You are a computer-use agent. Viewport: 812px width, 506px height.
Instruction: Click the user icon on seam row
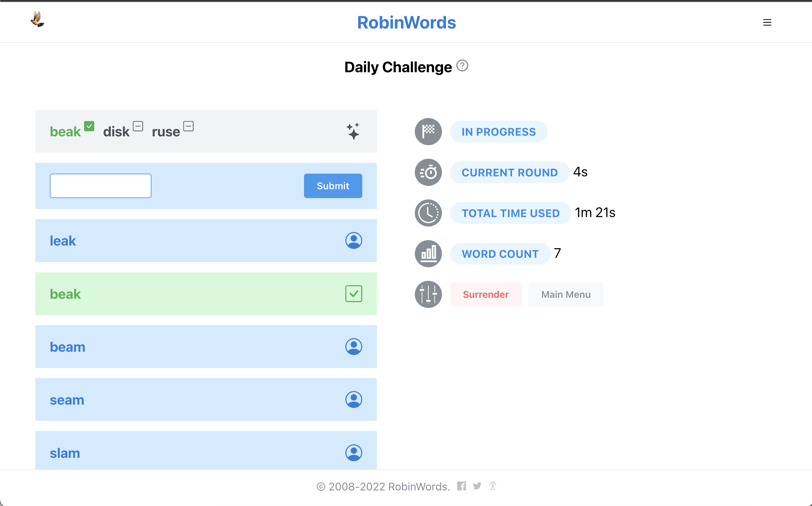point(353,400)
